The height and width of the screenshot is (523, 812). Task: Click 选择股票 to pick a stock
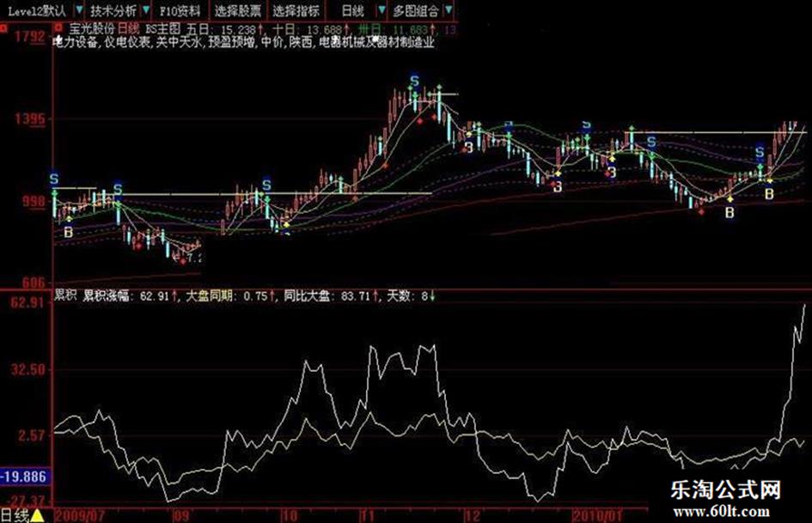(238, 9)
